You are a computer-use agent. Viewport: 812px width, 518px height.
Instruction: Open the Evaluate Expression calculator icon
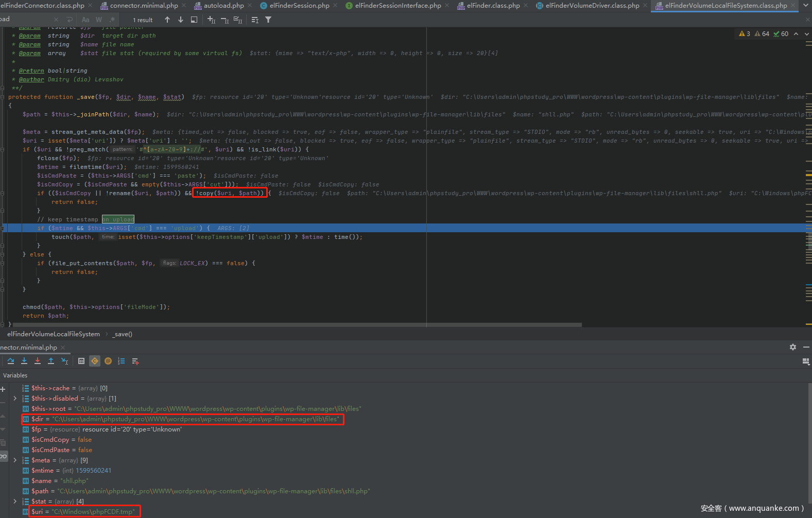coord(81,361)
